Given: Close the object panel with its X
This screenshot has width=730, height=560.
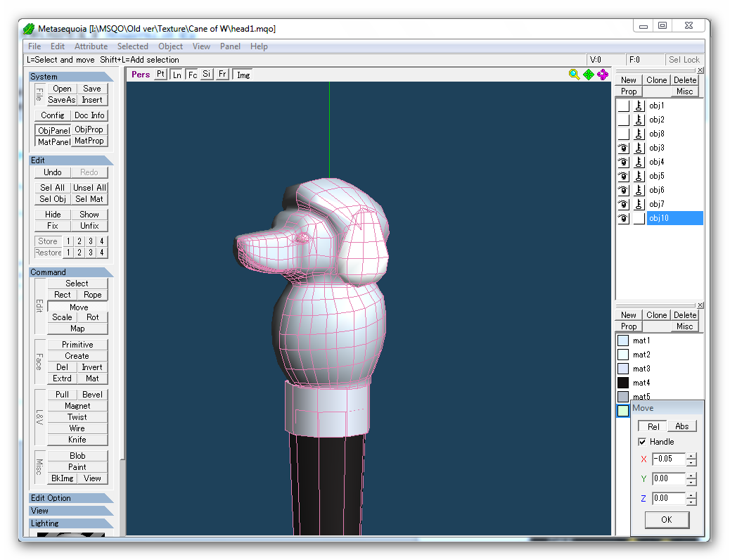Looking at the screenshot, I should click(700, 70).
